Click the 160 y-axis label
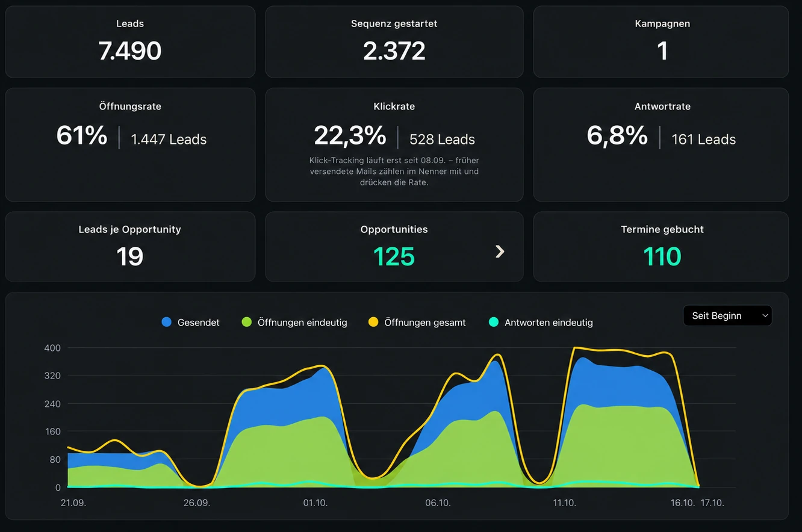The image size is (802, 532). pos(52,431)
